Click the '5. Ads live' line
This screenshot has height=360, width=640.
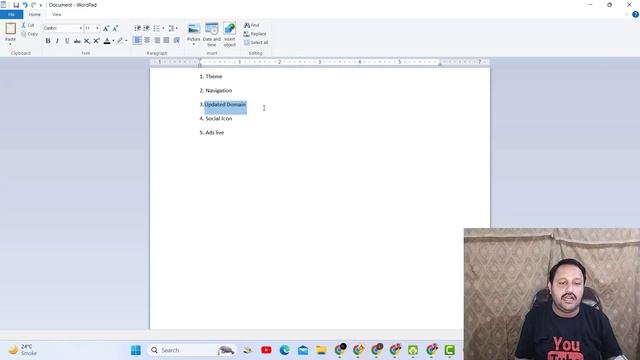[212, 133]
